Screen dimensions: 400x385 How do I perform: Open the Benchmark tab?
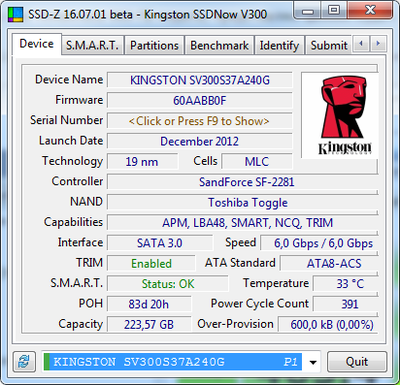pyautogui.click(x=219, y=45)
